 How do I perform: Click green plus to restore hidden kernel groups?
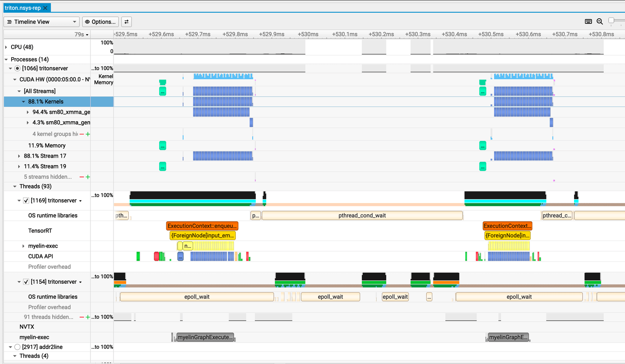[88, 134]
